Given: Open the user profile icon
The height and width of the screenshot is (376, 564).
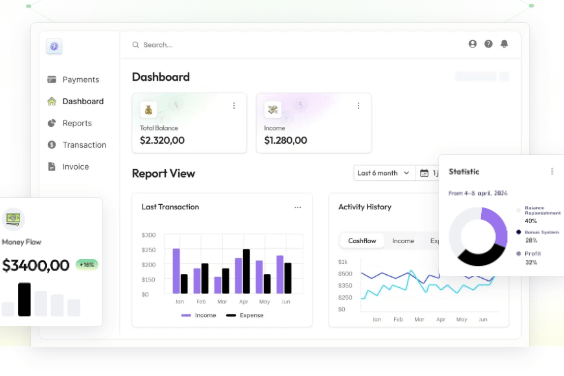Looking at the screenshot, I should [x=473, y=44].
